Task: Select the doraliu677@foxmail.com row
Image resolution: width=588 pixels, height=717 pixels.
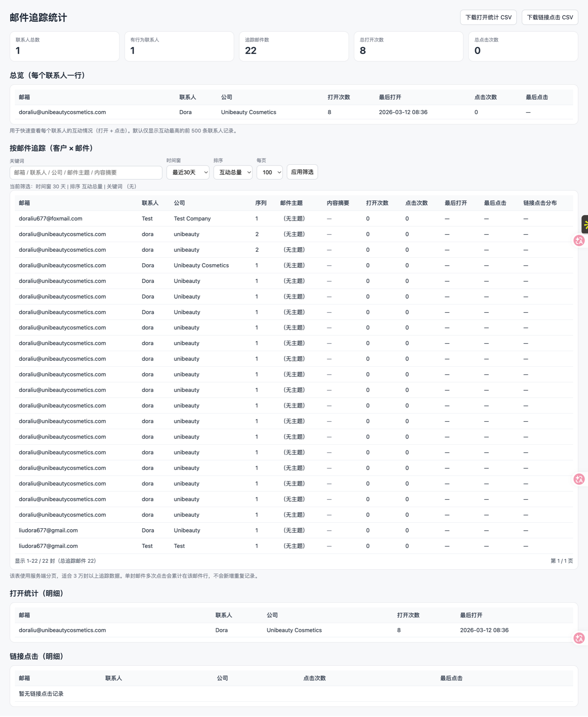Action: (x=51, y=218)
